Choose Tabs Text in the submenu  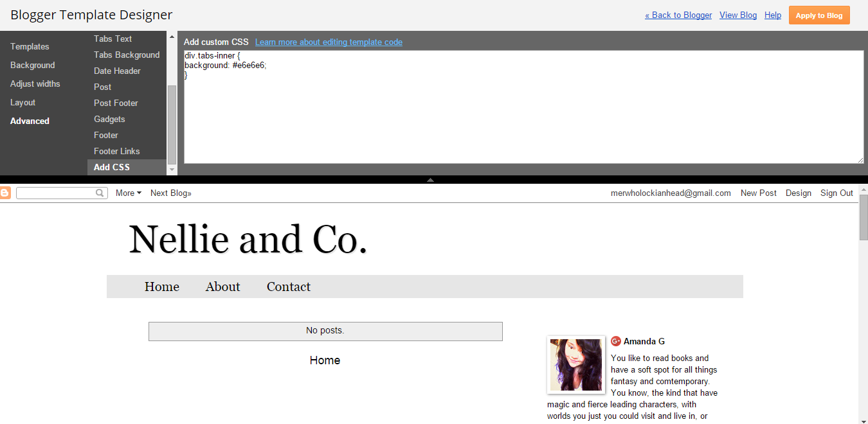click(x=113, y=39)
